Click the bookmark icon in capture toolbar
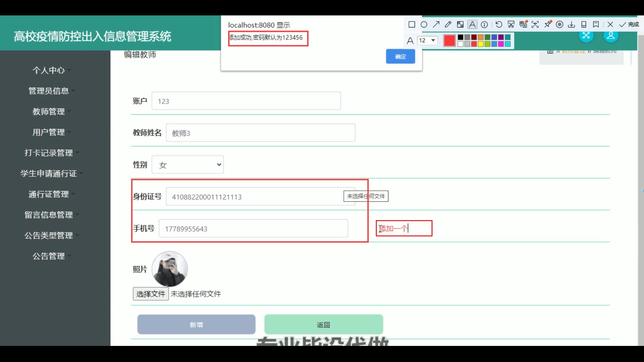The width and height of the screenshot is (644, 362). coord(596,24)
